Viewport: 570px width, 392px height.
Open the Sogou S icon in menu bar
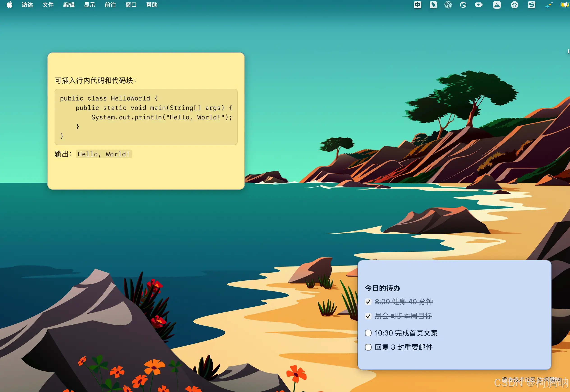[x=531, y=5]
